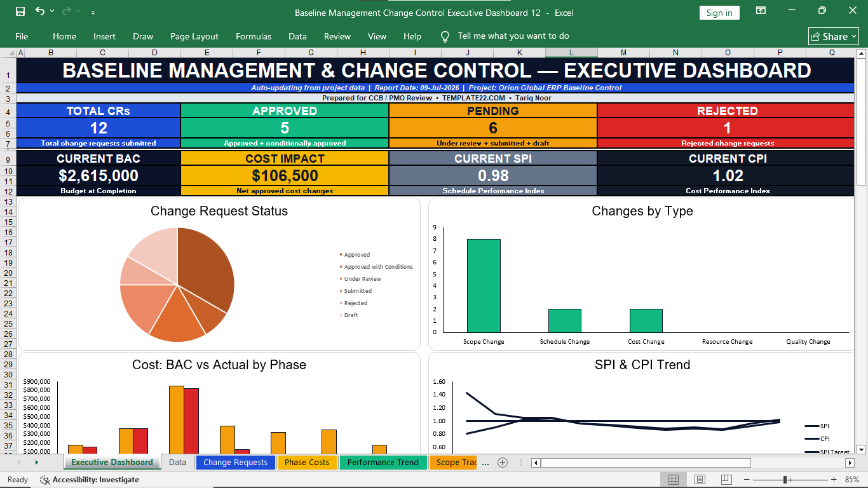Click the Scope Change bar in chart
Screen dimensions: 868x488
tap(484, 285)
